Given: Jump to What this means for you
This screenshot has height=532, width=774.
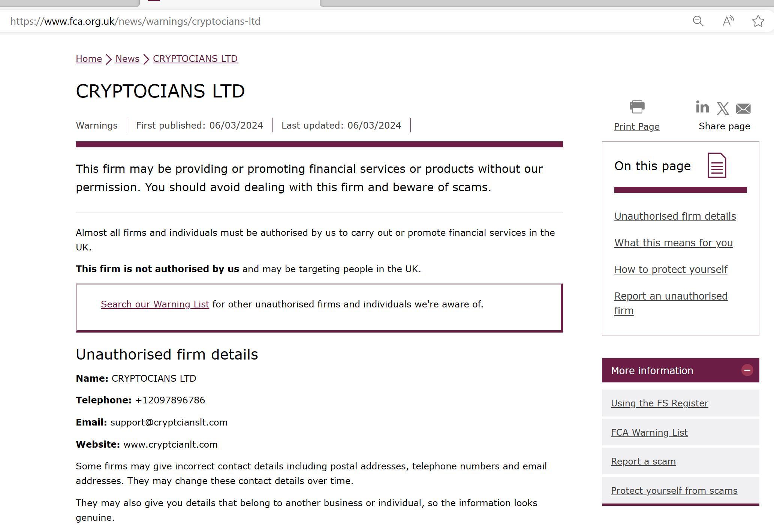Looking at the screenshot, I should (673, 243).
